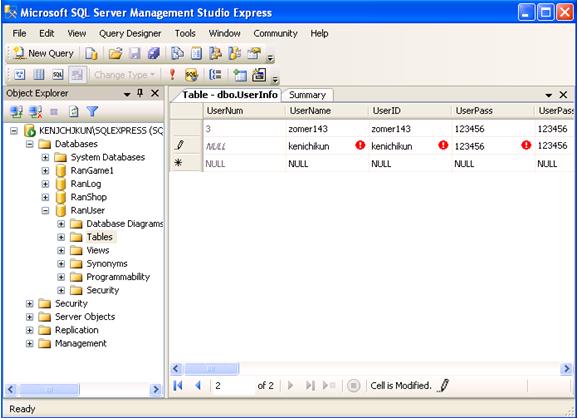Click the Object Explorer toolbar icon
Screen dimensions: 578x419
(x=215, y=54)
